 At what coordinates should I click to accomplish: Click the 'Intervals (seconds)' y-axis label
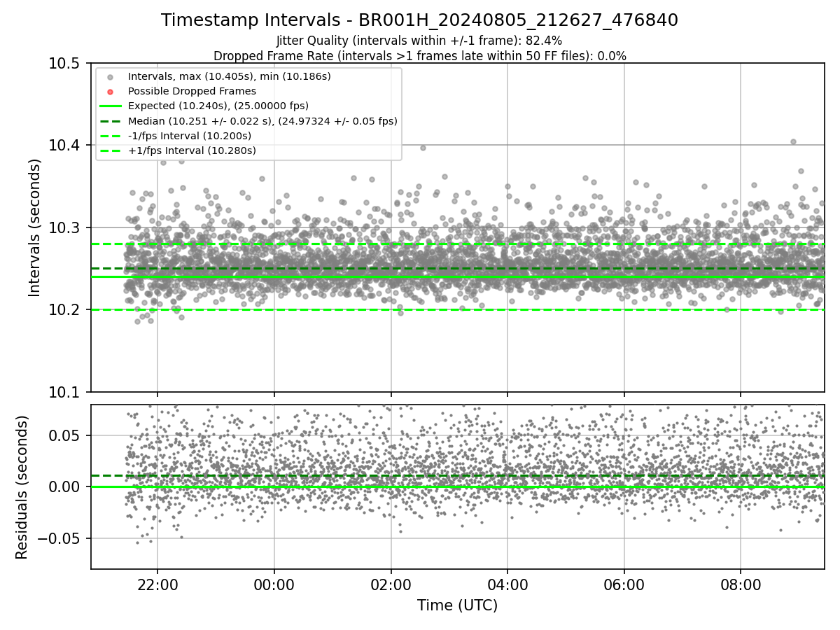coord(34,227)
